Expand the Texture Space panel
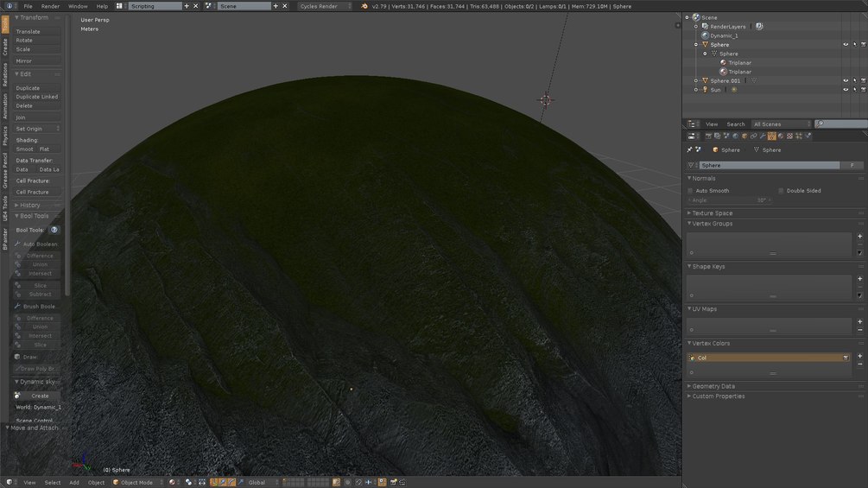This screenshot has width=868, height=488. click(x=712, y=213)
